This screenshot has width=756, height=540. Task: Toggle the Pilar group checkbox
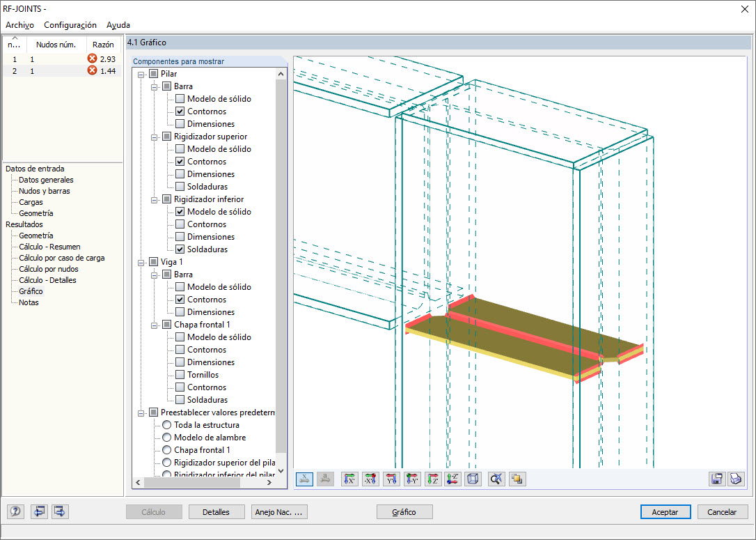tap(153, 73)
